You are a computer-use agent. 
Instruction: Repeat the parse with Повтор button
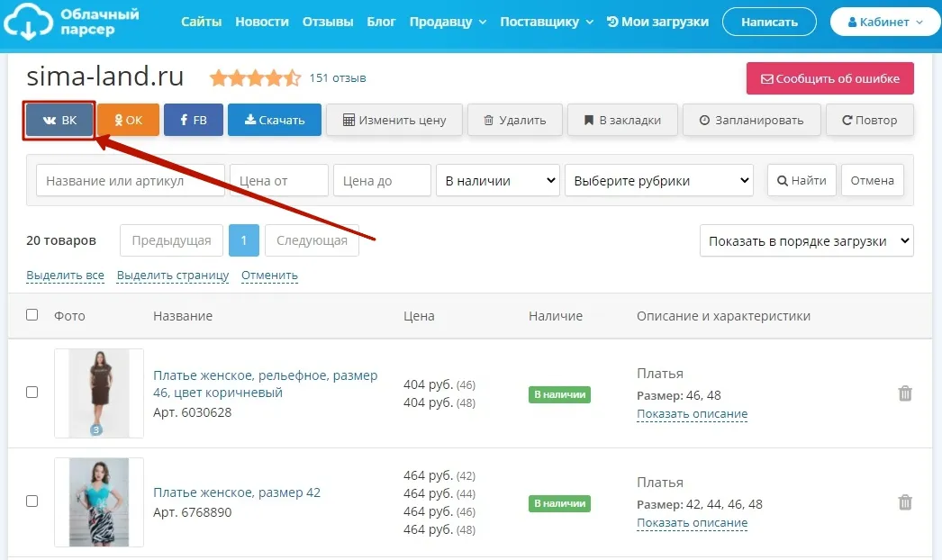tap(870, 120)
